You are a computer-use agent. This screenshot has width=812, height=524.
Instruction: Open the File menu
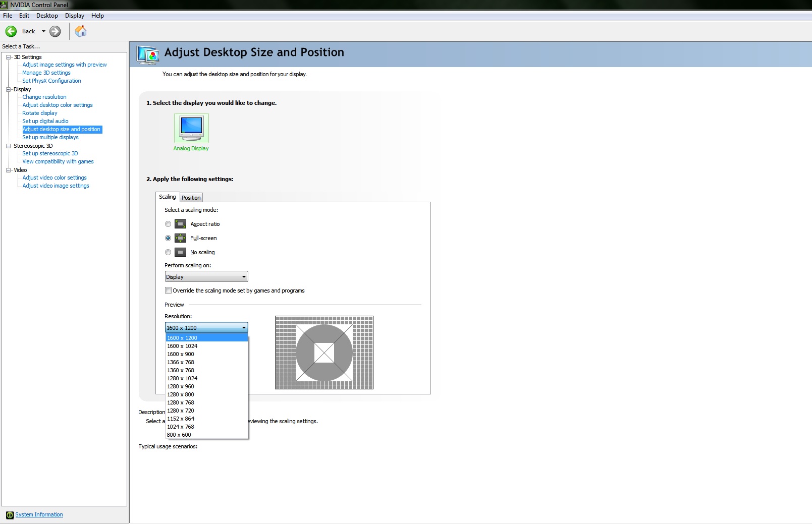point(8,16)
